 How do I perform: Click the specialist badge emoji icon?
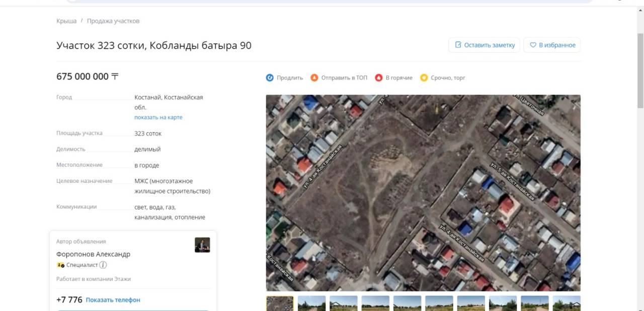tap(60, 265)
